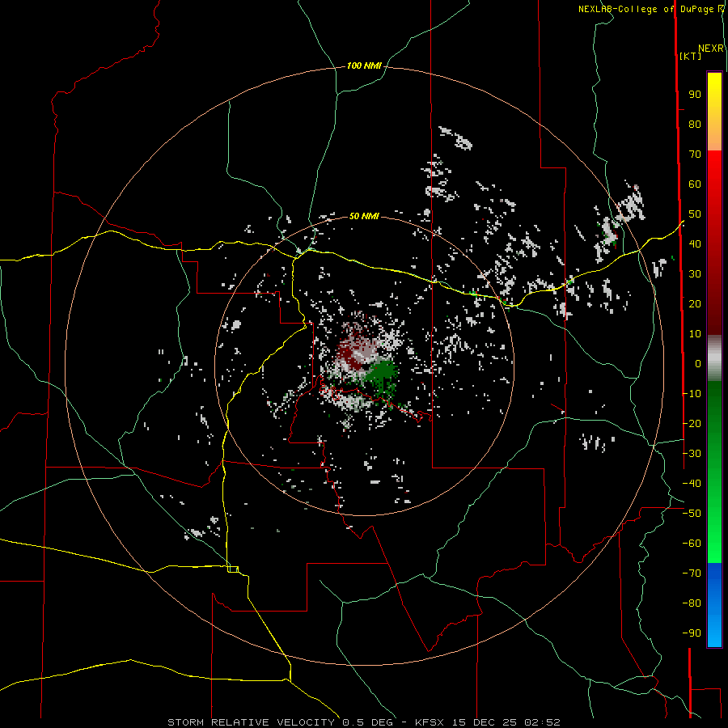728x728 pixels.
Task: Click the 50 NMI range ring label
Action: 364,216
